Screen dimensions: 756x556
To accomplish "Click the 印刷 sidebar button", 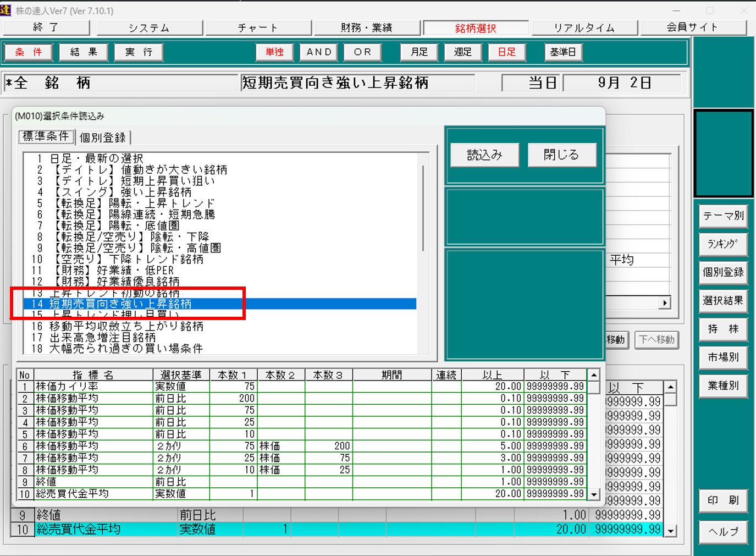I will [723, 500].
